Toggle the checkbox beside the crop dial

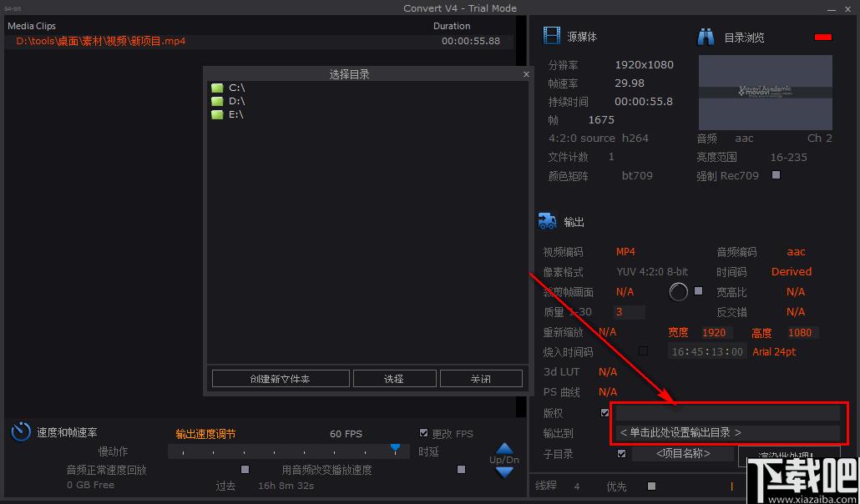pos(698,290)
